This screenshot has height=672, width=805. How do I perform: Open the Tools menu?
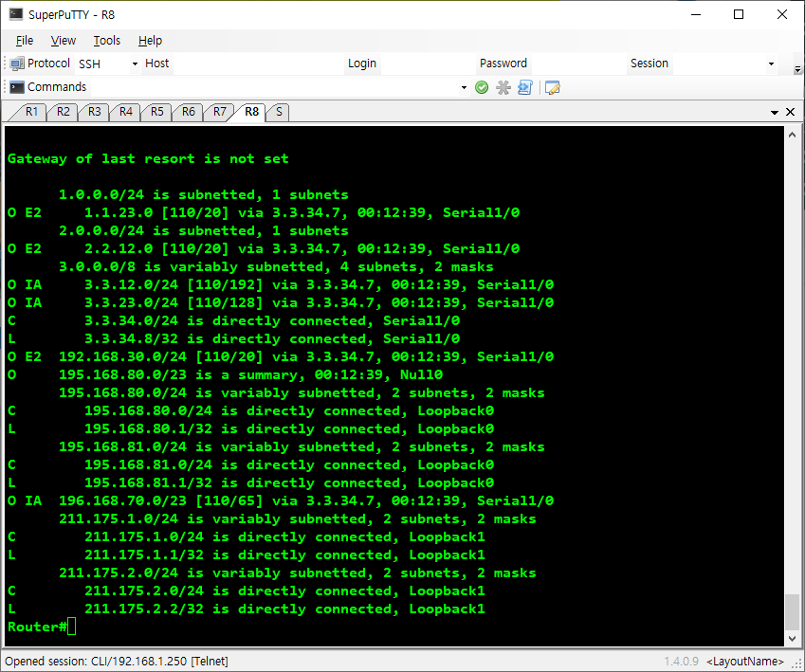107,40
